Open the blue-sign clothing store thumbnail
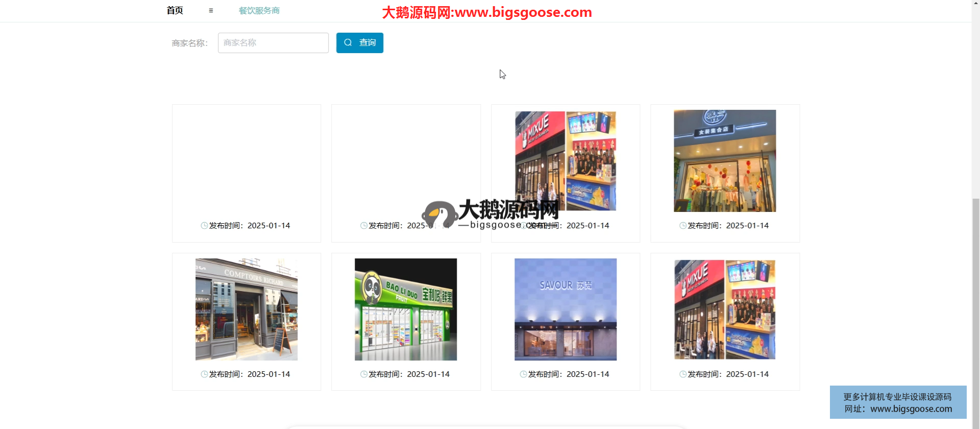 tap(725, 161)
